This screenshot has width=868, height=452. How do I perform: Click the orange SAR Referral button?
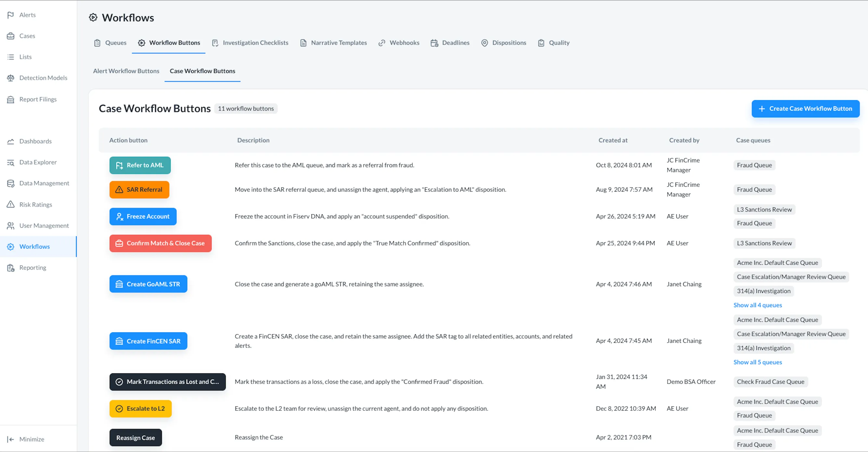[139, 190]
